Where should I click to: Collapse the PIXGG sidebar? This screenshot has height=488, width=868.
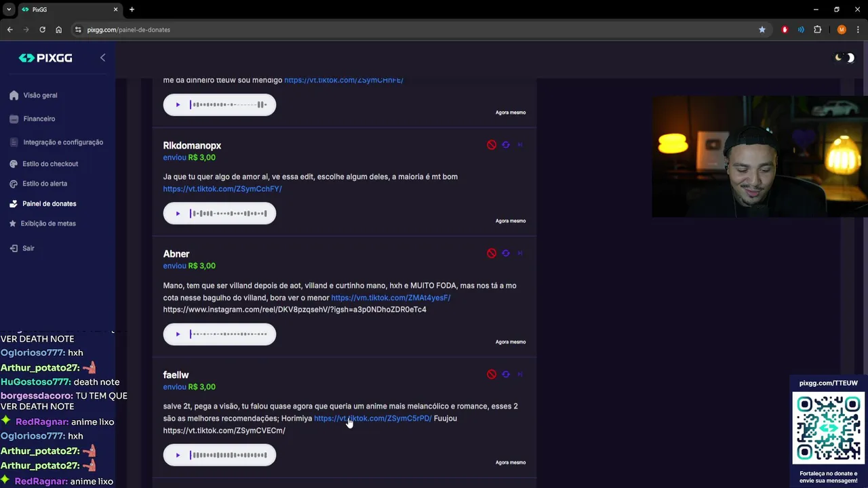102,58
